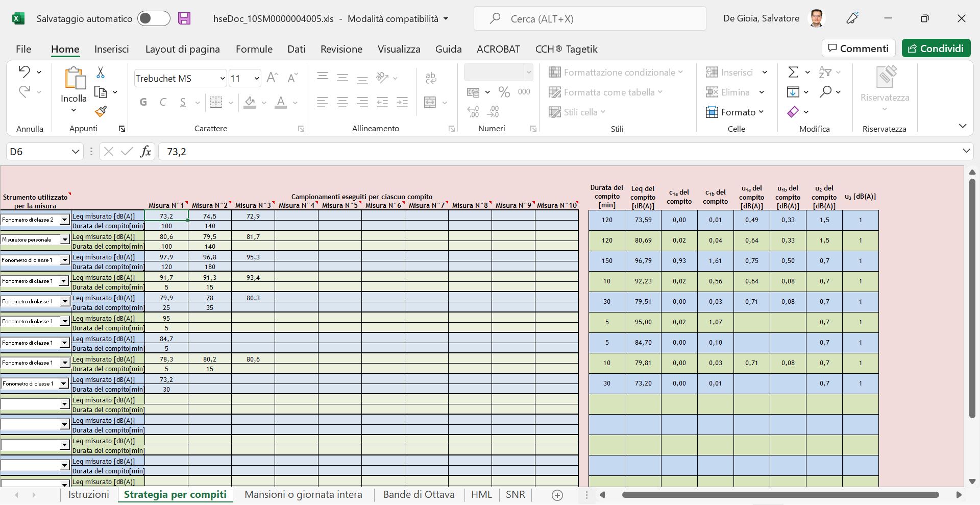The width and height of the screenshot is (980, 505).
Task: Toggle bold formatting with G button
Action: (143, 103)
